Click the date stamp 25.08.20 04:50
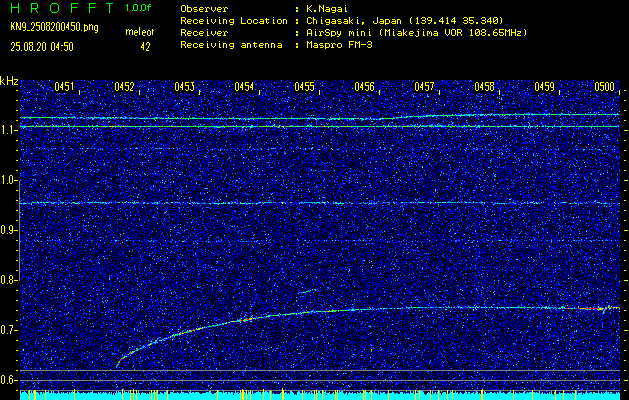 (42, 47)
